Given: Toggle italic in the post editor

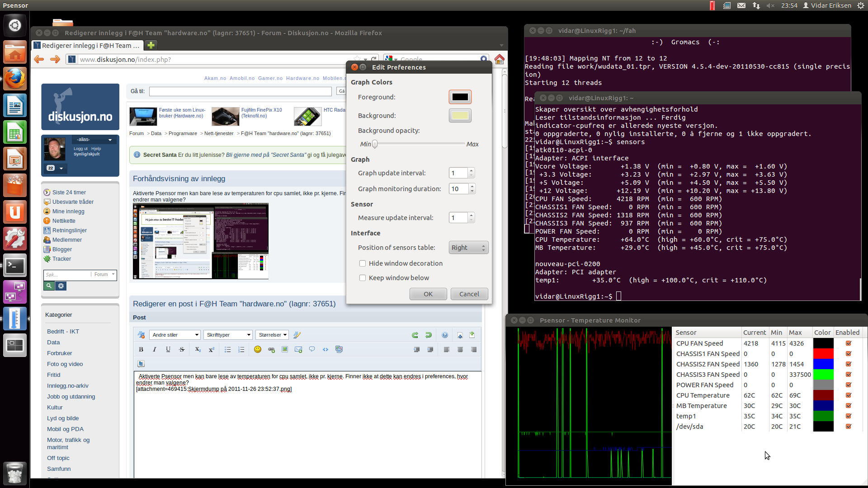Looking at the screenshot, I should click(x=155, y=349).
